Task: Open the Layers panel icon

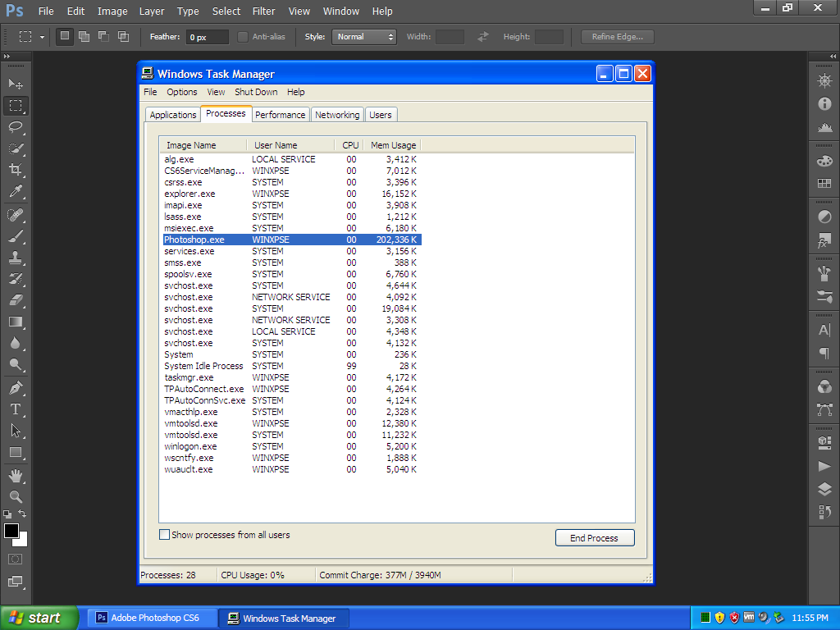Action: click(x=824, y=489)
